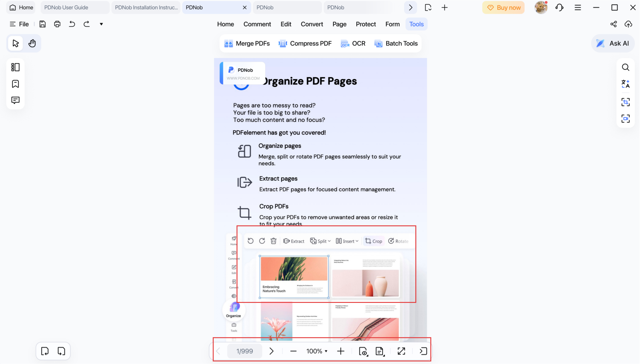This screenshot has height=364, width=640.
Task: Switch to the Select cursor tool
Action: 15,43
